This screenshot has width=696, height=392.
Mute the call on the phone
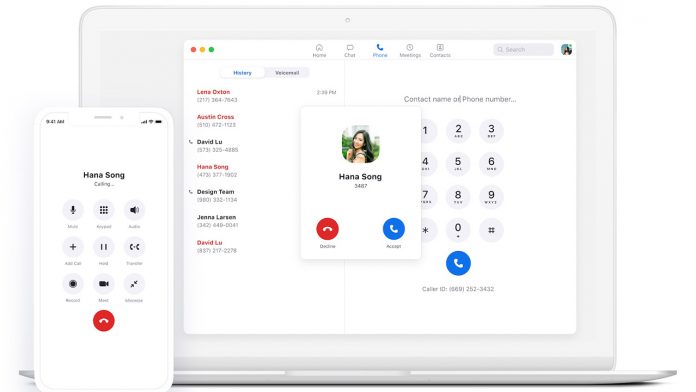(73, 210)
